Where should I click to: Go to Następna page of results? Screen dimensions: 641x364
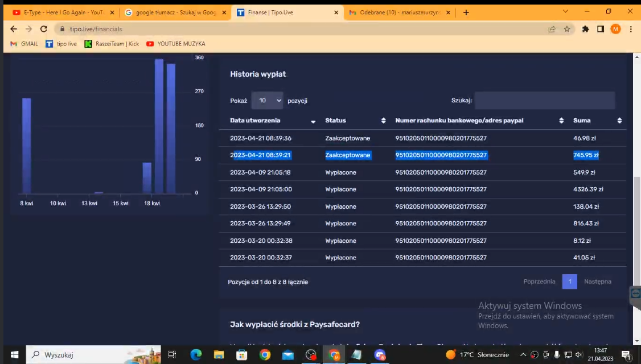click(597, 282)
